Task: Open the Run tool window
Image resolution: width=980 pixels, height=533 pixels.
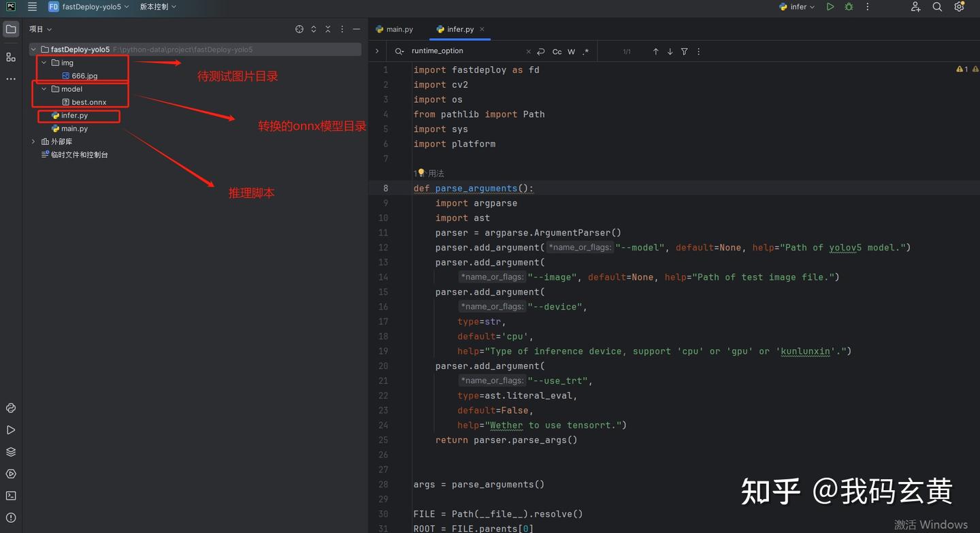Action: (x=11, y=430)
